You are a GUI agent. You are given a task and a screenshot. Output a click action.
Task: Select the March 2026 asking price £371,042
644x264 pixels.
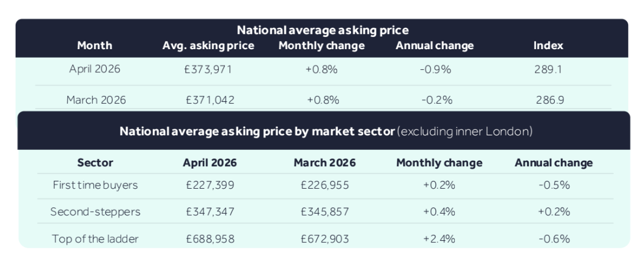[209, 100]
